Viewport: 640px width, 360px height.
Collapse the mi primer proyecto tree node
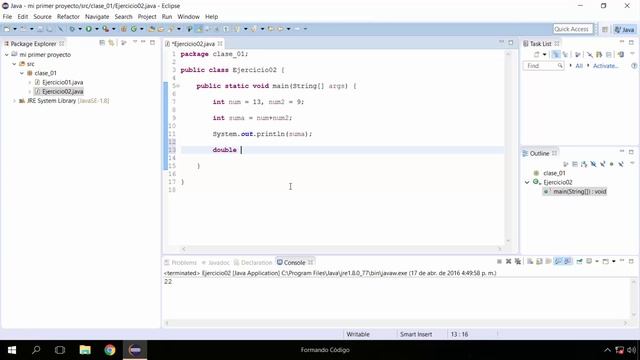point(7,54)
